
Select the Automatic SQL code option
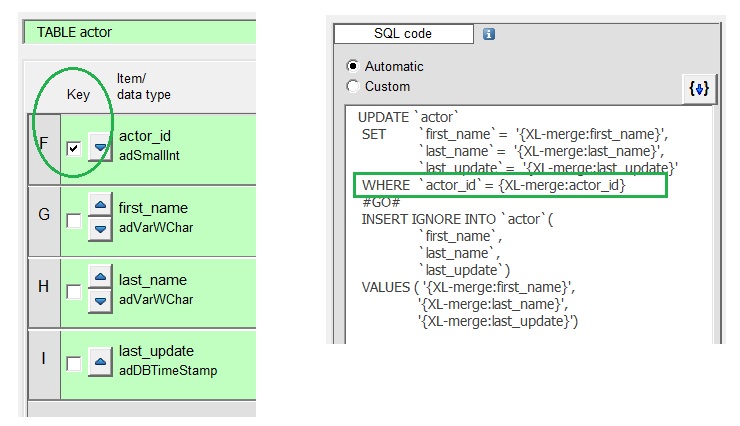coord(353,66)
